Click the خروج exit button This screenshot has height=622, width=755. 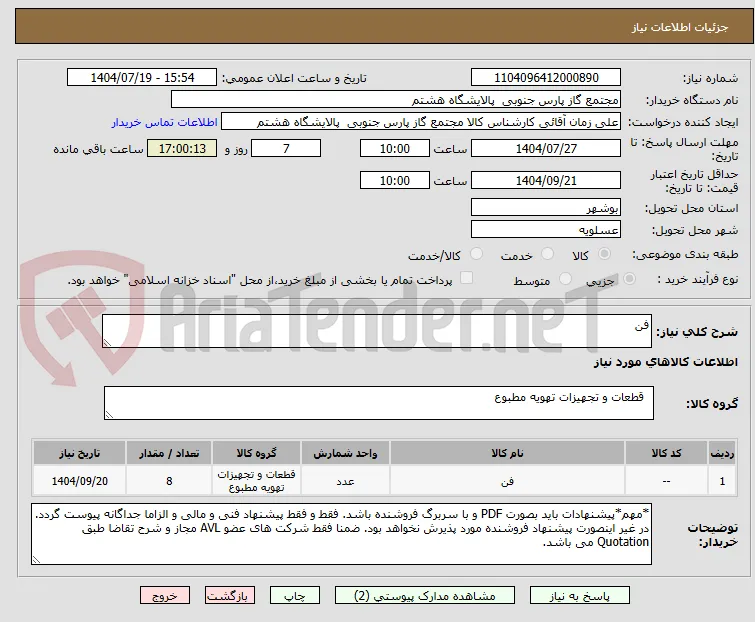(x=165, y=596)
